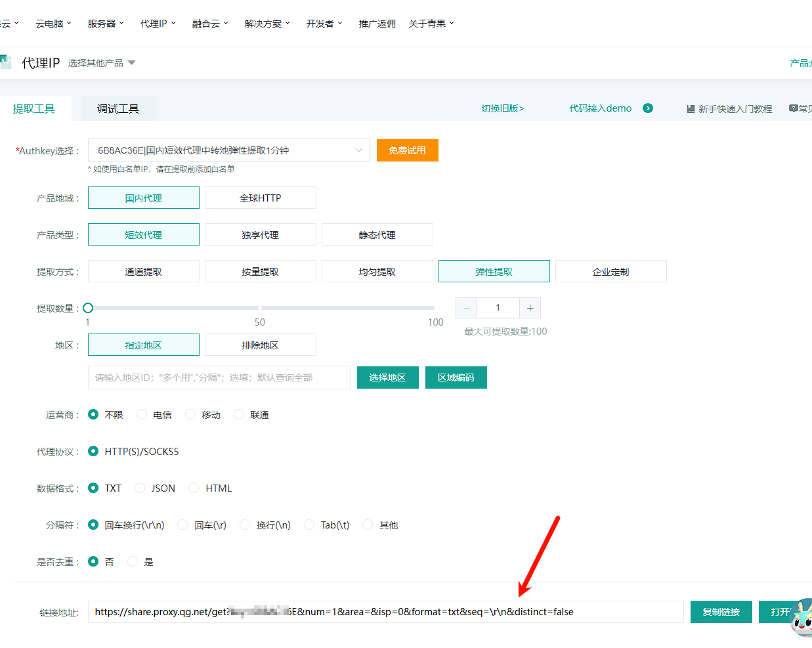Viewport: 812px width, 648px height.
Task: Select 换行(\n) separator option
Action: coord(245,525)
